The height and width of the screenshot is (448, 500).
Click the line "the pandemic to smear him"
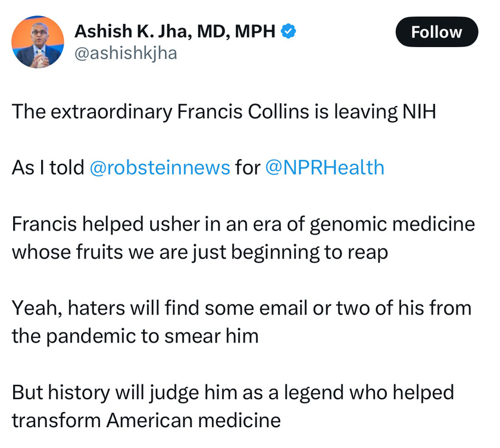(135, 337)
